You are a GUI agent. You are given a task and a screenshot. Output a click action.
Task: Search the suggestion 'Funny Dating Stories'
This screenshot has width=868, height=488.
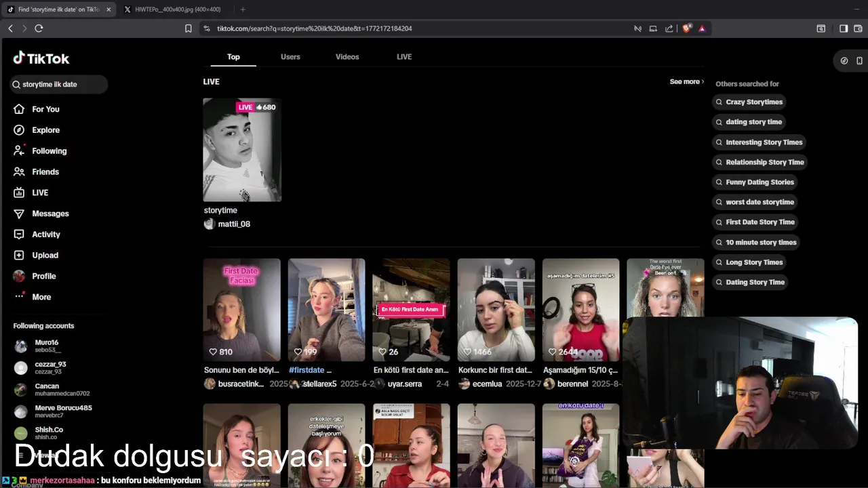click(x=755, y=182)
